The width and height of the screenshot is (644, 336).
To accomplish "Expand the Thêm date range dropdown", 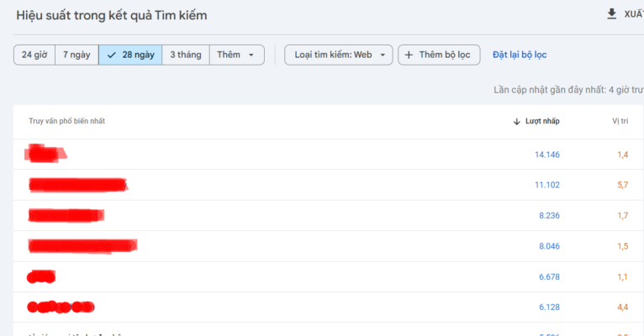I will pyautogui.click(x=236, y=55).
